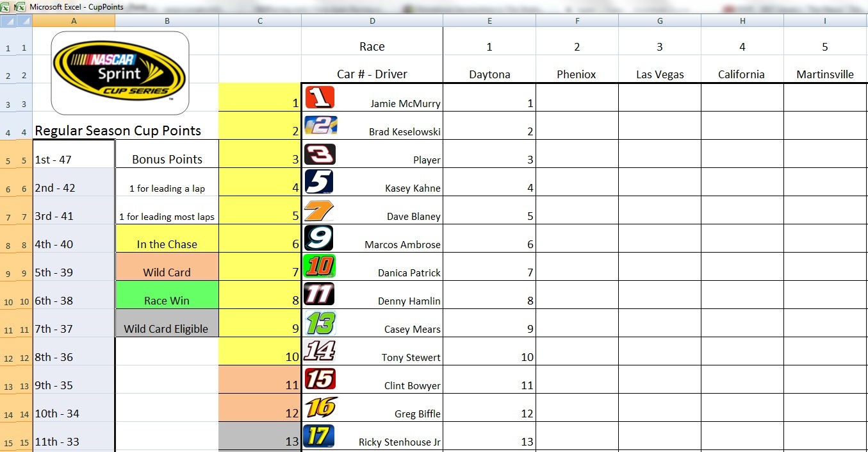Click Clint Bowyer's number 15 car icon
This screenshot has width=868, height=452.
[320, 379]
